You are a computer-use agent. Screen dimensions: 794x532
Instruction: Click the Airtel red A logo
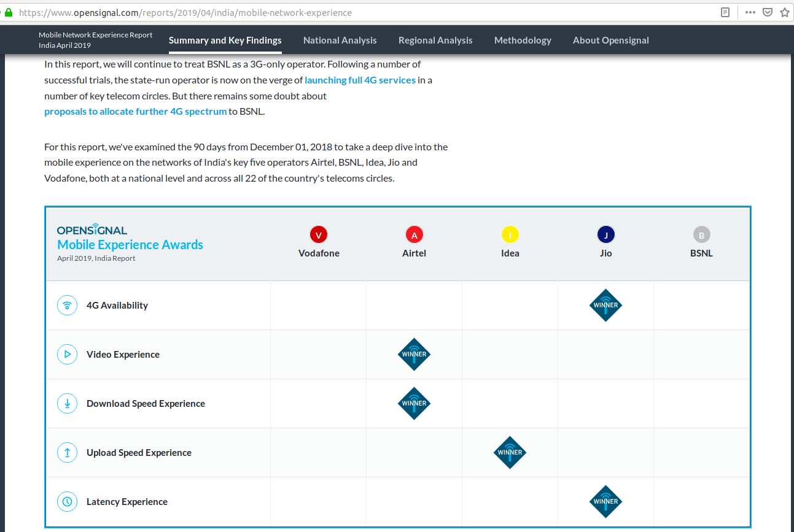pos(415,234)
